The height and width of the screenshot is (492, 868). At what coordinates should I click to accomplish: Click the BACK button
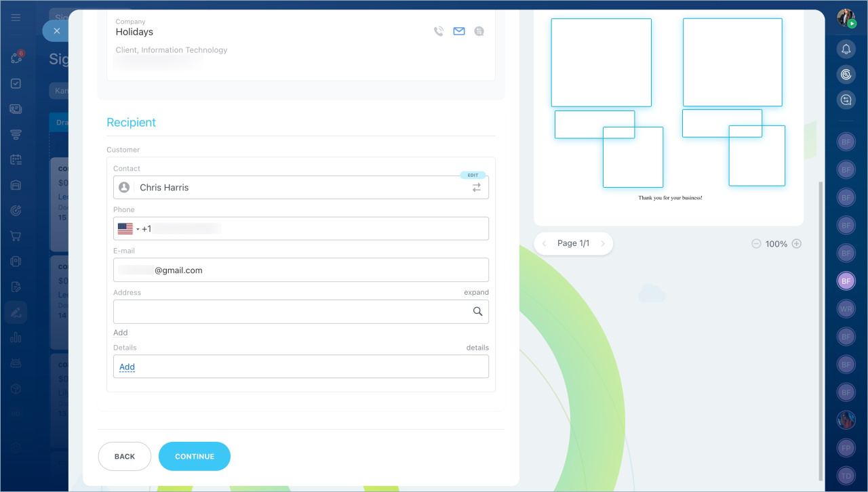[x=125, y=457]
